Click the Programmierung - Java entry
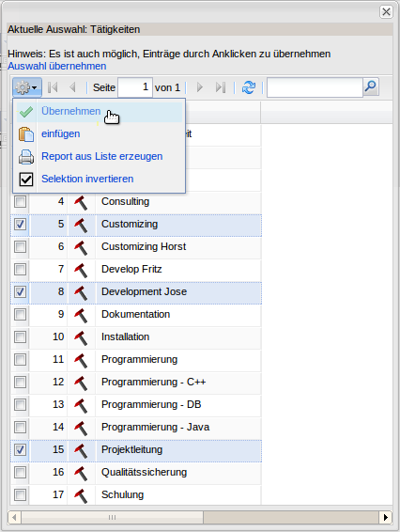 [155, 427]
